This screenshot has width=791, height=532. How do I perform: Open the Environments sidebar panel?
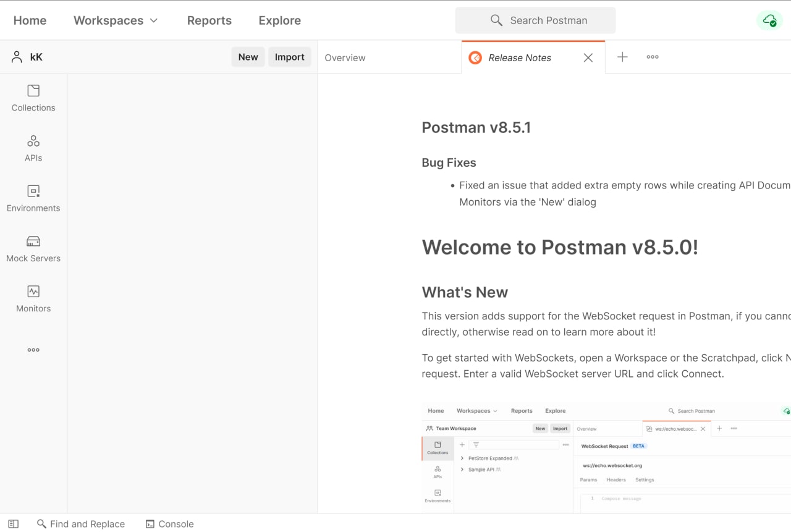[x=33, y=199]
